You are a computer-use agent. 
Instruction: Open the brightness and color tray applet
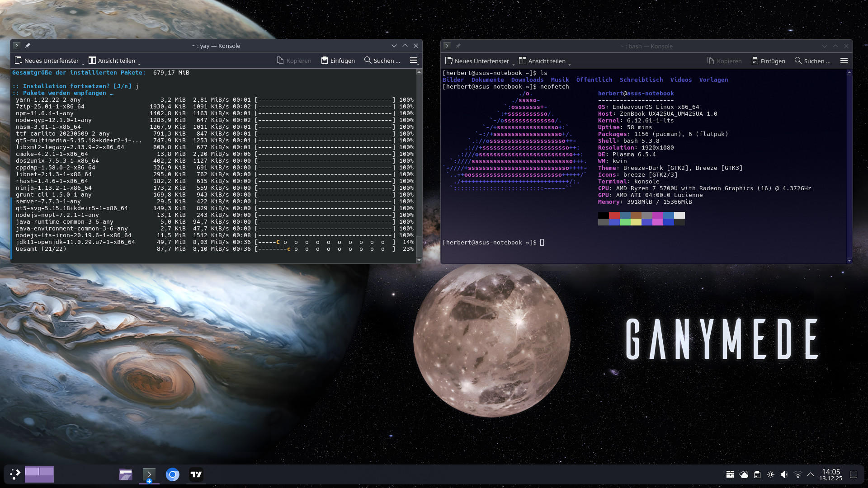click(x=771, y=474)
